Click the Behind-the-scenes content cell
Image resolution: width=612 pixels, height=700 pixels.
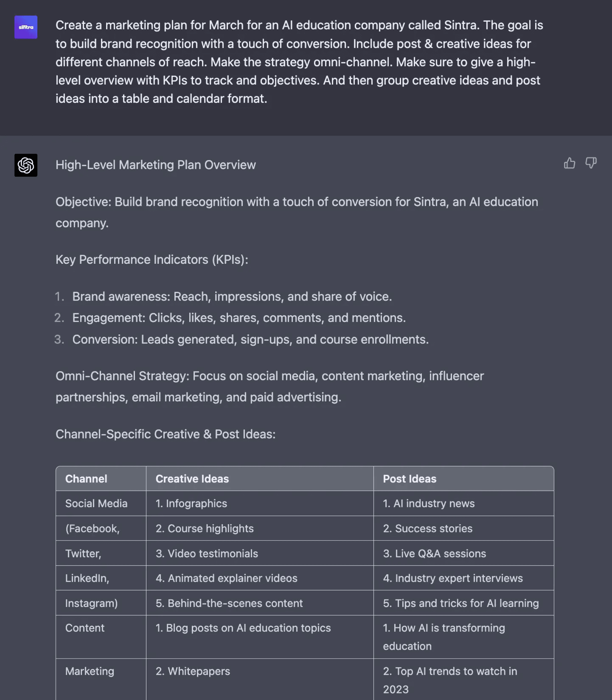click(260, 603)
